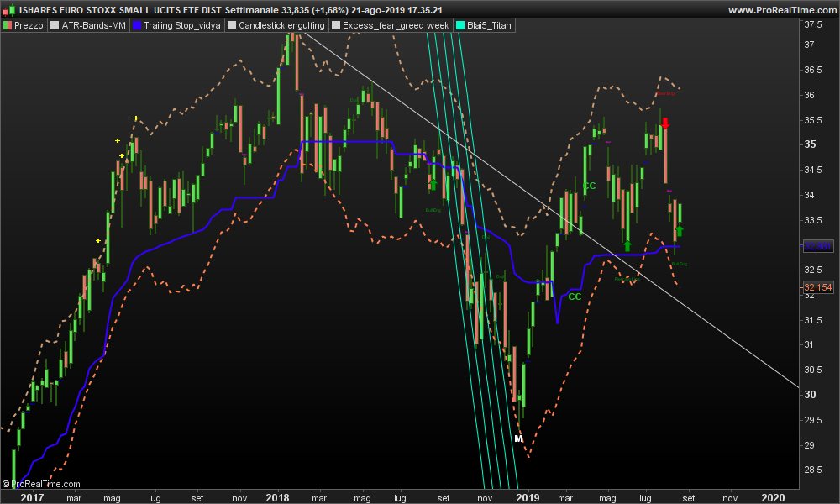Click the red down arrow signal near August 2019
Viewport: 840px width, 504px height.
[x=665, y=123]
